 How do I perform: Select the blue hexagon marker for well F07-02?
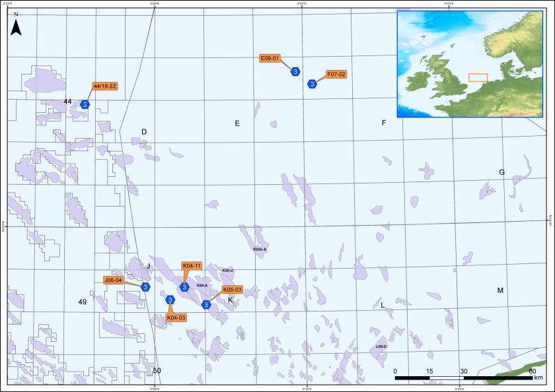tap(312, 83)
